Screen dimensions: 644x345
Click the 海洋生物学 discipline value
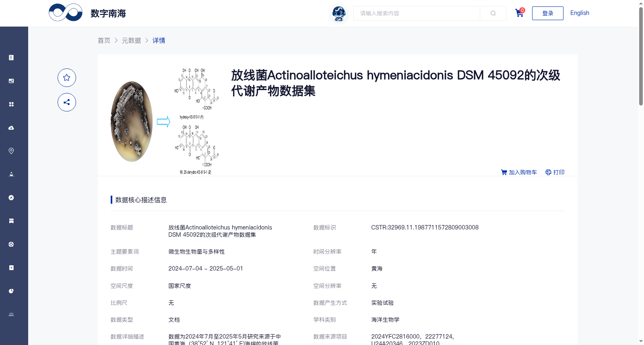(x=385, y=320)
